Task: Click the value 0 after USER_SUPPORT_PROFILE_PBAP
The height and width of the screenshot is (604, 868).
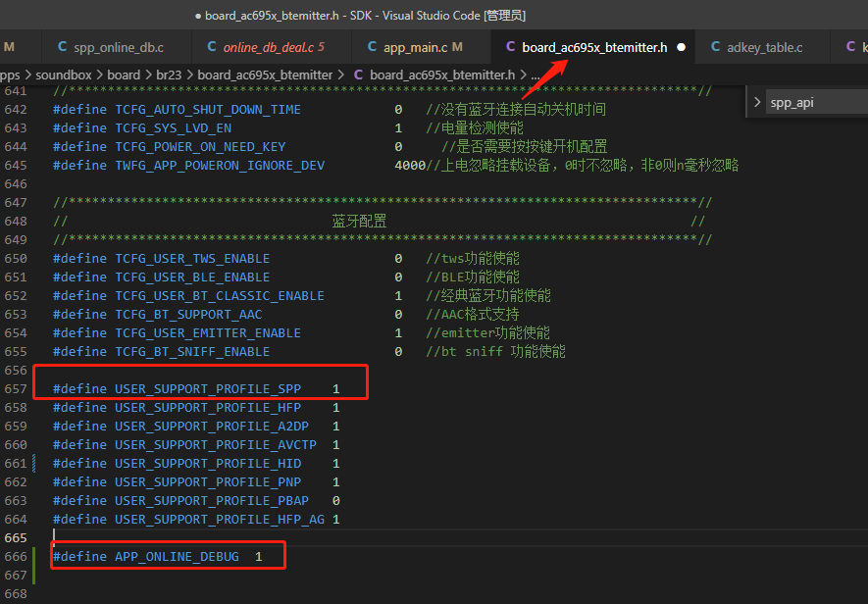Action: (x=336, y=500)
